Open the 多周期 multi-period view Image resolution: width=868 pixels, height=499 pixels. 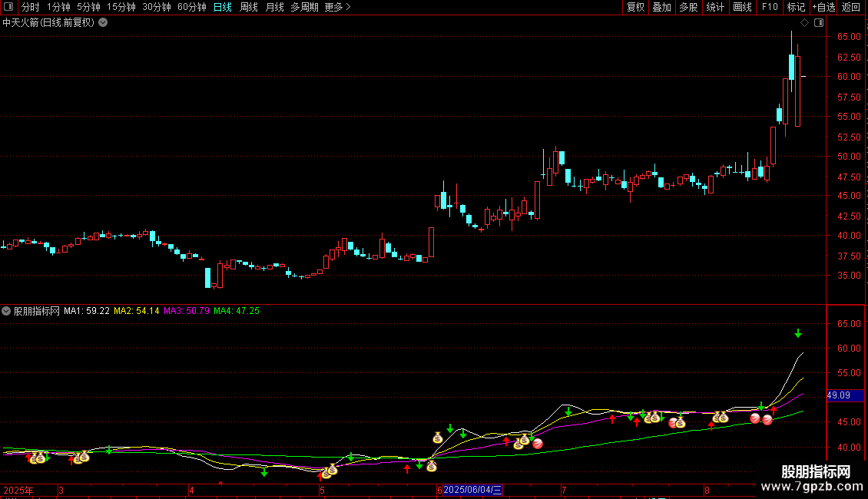[304, 7]
